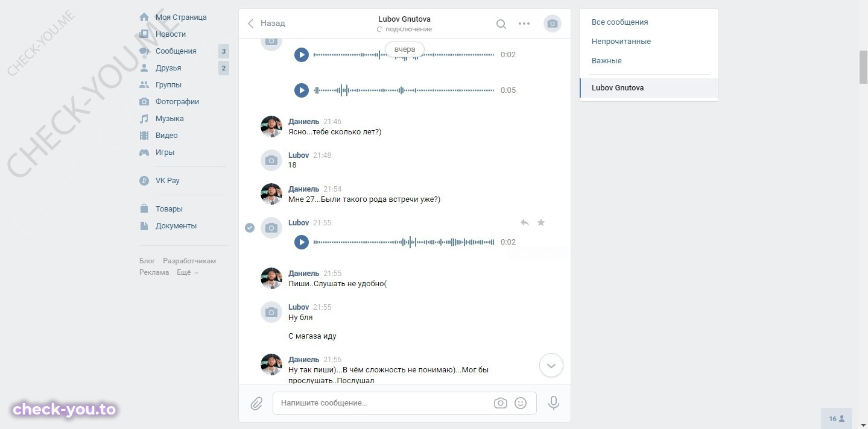Search within the conversation via magnifier icon
The width and height of the screenshot is (868, 429).
click(x=501, y=24)
